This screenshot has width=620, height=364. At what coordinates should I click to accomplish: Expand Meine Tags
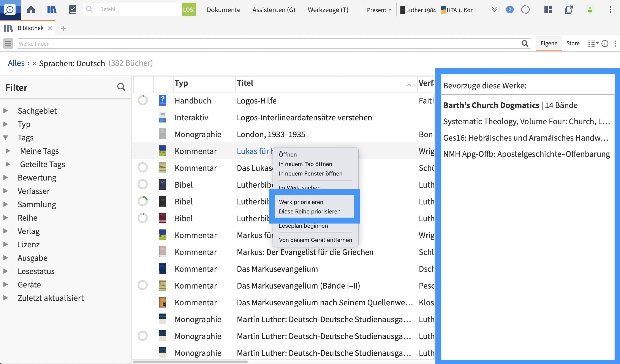coord(8,151)
